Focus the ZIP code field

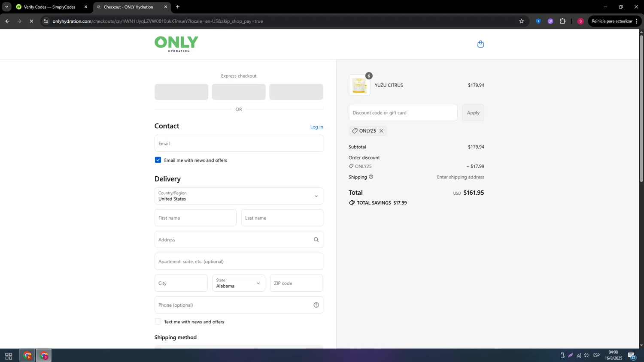[x=297, y=283]
